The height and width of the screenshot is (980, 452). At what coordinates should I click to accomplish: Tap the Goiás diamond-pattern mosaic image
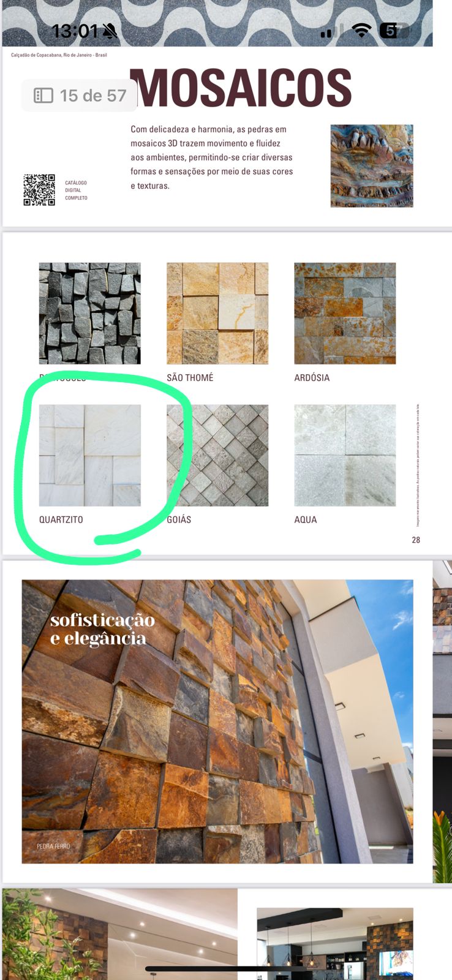click(217, 455)
